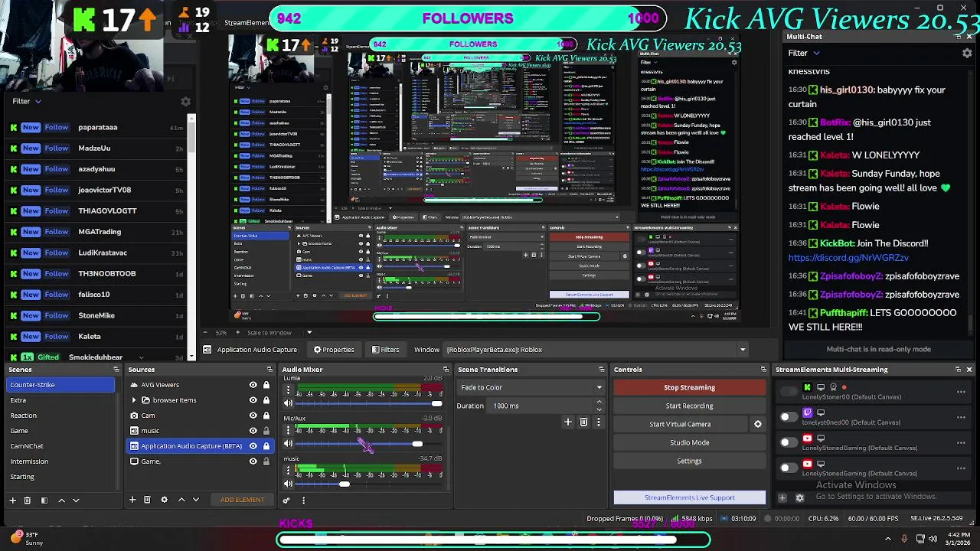Click Start Recording button
Image resolution: width=980 pixels, height=551 pixels.
(x=689, y=406)
